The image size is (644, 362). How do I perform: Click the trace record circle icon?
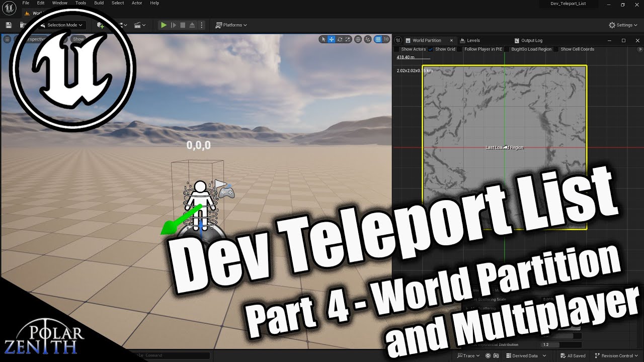pos(488,355)
